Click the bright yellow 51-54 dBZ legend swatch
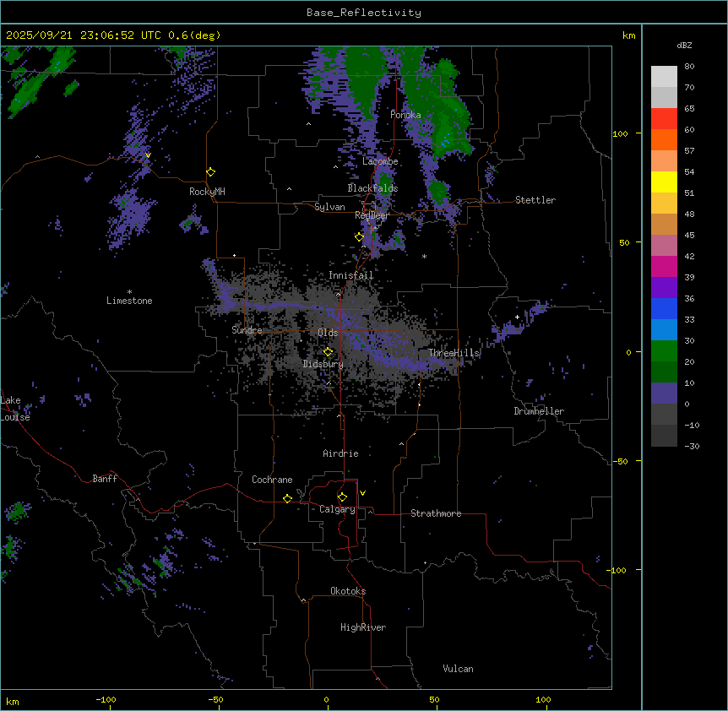This screenshot has height=711, width=728. click(x=664, y=182)
